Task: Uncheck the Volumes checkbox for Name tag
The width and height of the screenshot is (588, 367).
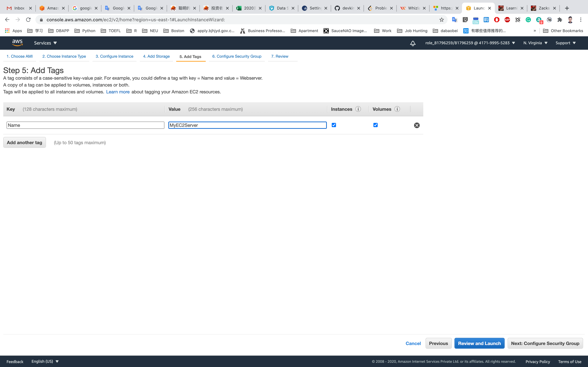Action: pos(375,125)
